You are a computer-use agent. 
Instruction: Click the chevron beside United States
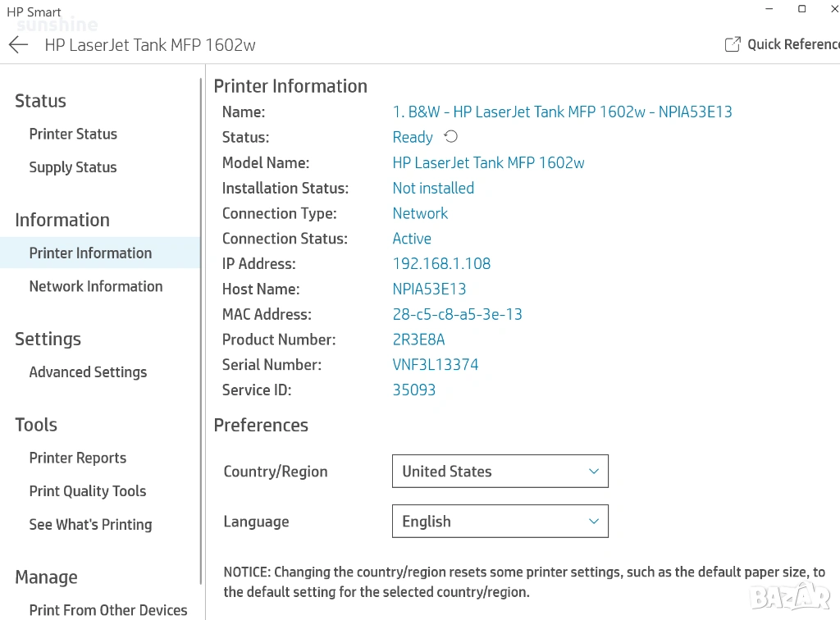tap(594, 472)
